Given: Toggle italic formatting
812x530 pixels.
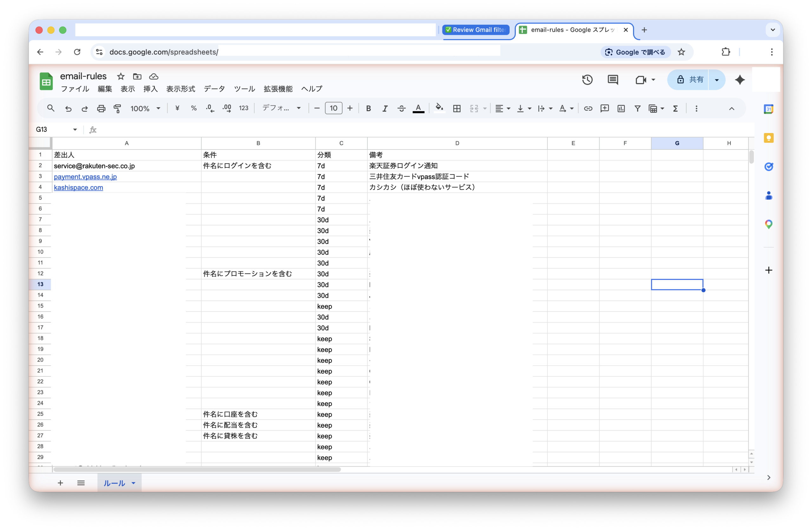Looking at the screenshot, I should click(385, 109).
